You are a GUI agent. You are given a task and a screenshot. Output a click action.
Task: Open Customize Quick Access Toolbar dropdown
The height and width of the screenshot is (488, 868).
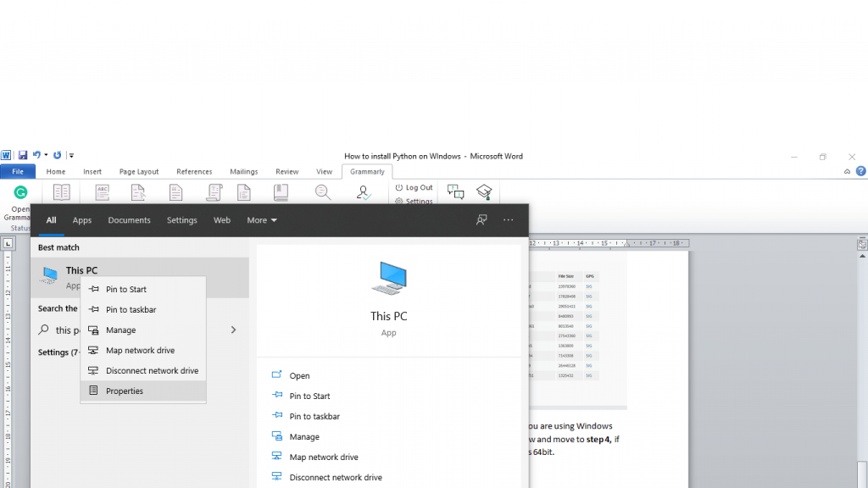coord(71,156)
